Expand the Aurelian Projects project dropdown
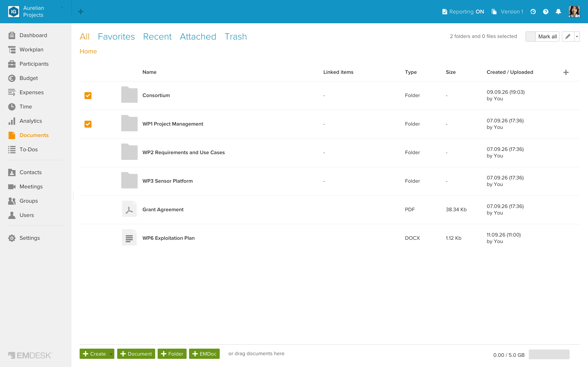This screenshot has width=588, height=367. pos(62,8)
